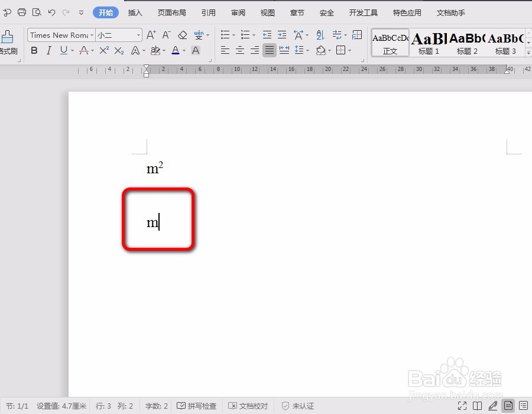Screen dimensions: 532x414
Task: Apply distributed alignment
Action: (284, 50)
